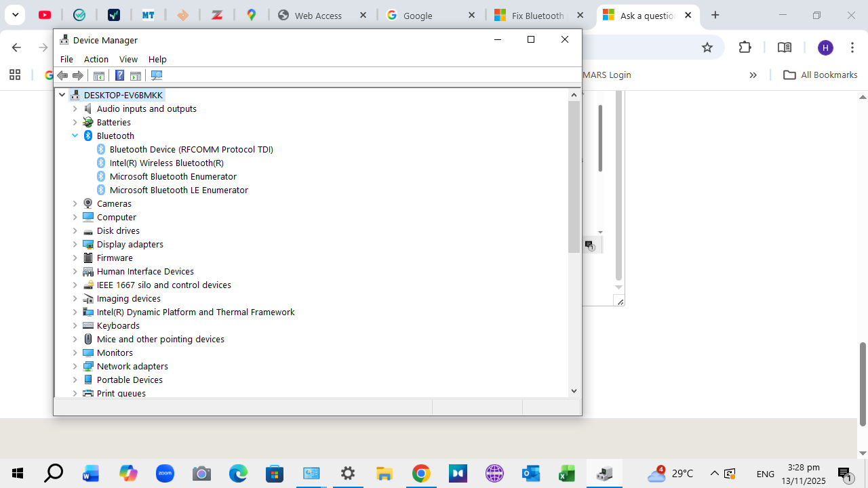Select the Imaging devices row
868x488 pixels.
[x=129, y=298]
